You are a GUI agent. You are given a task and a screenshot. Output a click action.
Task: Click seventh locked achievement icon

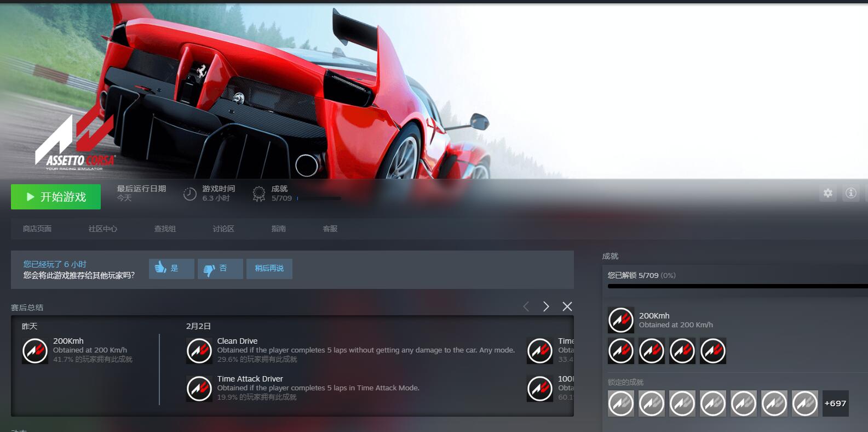[805, 403]
